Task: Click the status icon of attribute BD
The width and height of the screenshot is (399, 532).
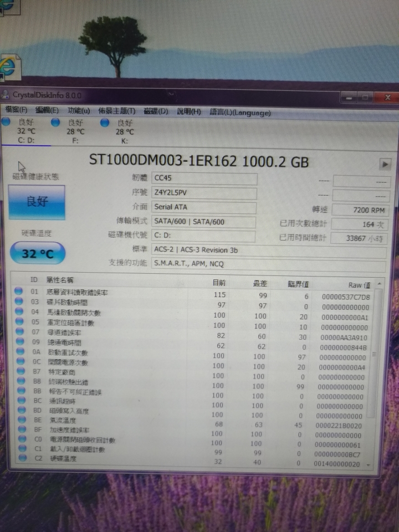Action: pos(22,410)
